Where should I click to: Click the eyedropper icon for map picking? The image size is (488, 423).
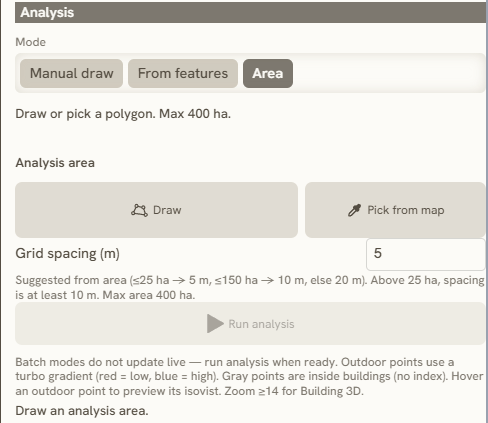click(x=354, y=210)
